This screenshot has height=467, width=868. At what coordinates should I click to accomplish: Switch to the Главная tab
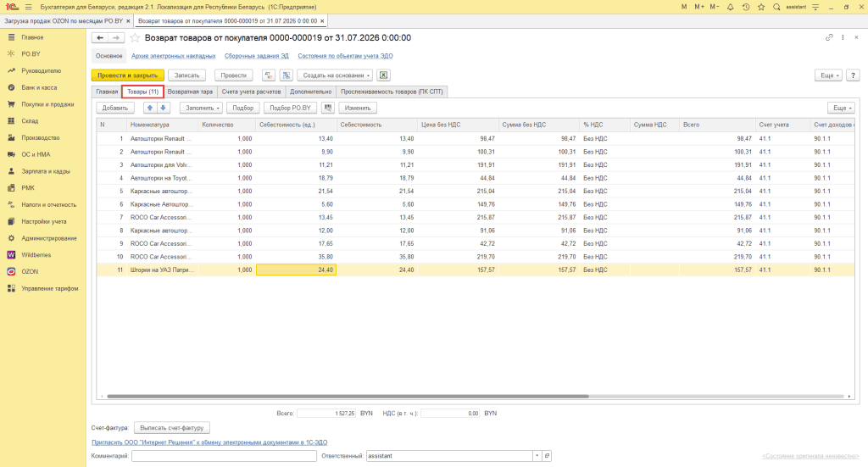(107, 92)
